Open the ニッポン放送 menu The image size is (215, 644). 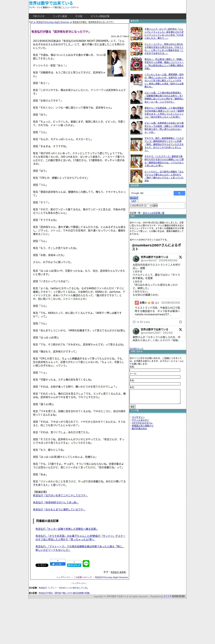[60, 16]
